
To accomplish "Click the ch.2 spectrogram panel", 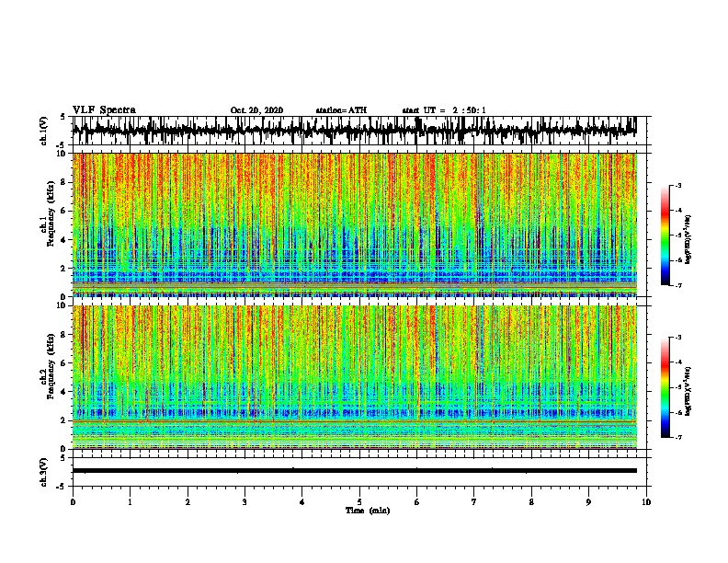I will pyautogui.click(x=354, y=377).
